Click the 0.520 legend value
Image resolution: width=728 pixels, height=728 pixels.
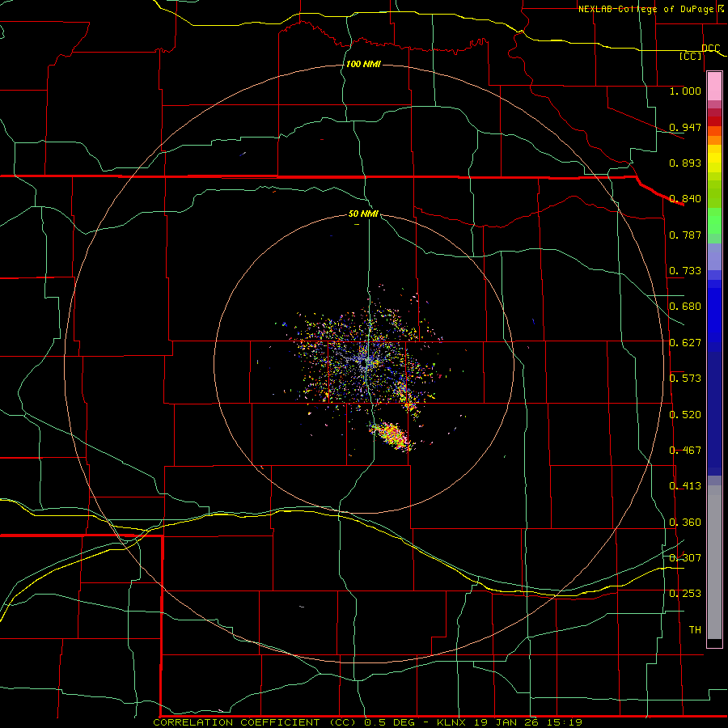(x=685, y=415)
